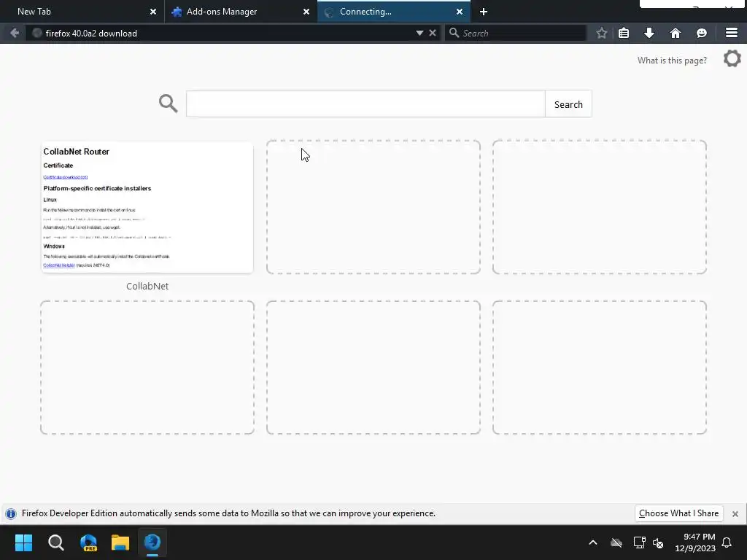747x560 pixels.
Task: Bookmark this page with the star icon
Action: (x=602, y=33)
